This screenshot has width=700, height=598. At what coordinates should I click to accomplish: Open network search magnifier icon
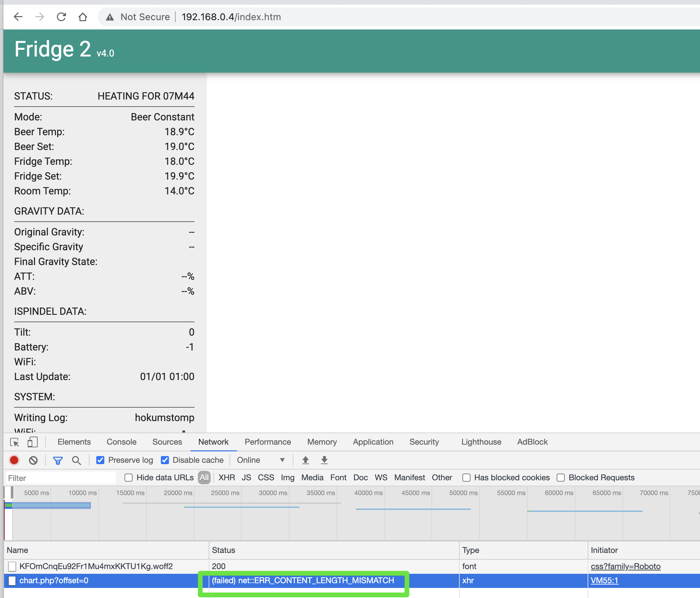[x=76, y=460]
